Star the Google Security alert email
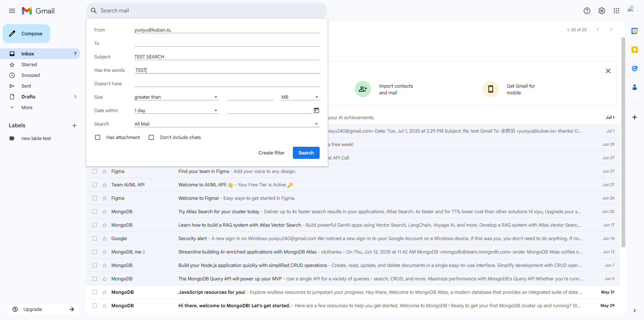 [x=105, y=239]
